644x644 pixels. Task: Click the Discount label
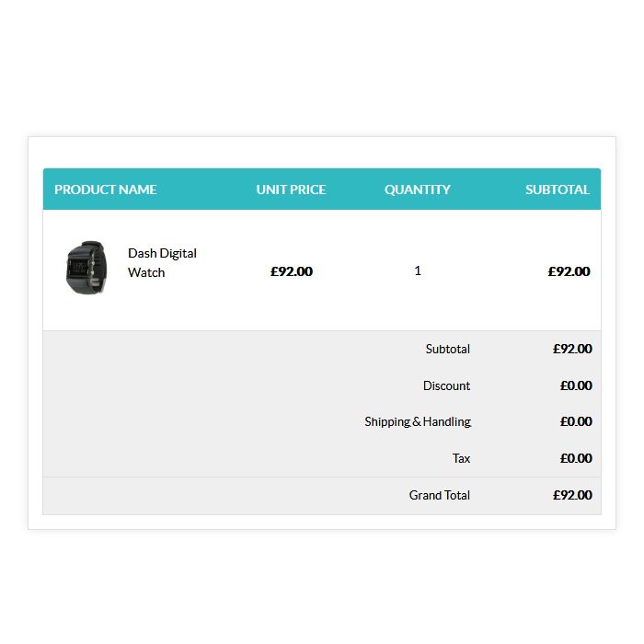click(446, 385)
